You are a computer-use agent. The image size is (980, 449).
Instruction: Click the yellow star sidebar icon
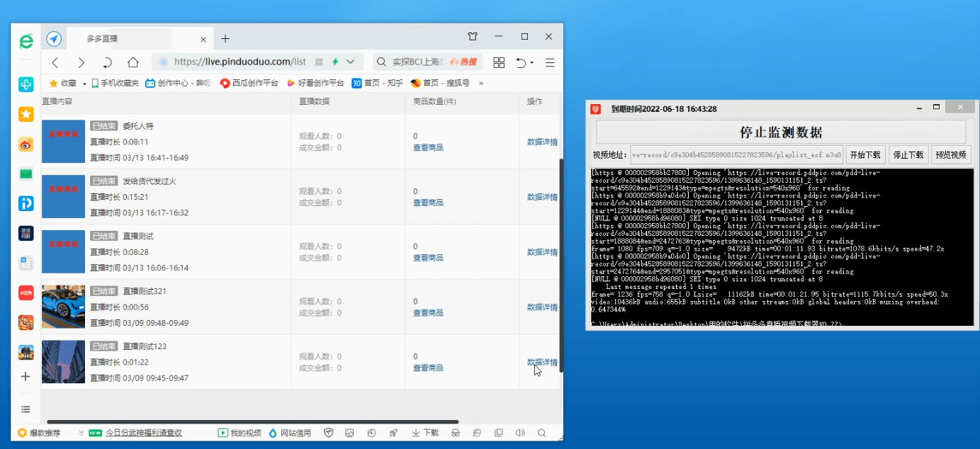click(x=26, y=114)
